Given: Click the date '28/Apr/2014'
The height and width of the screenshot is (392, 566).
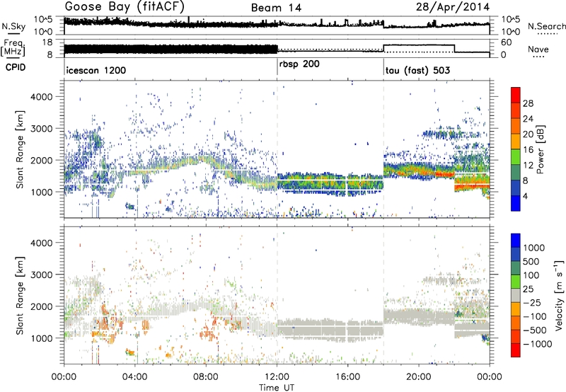Looking at the screenshot, I should coord(453,7).
